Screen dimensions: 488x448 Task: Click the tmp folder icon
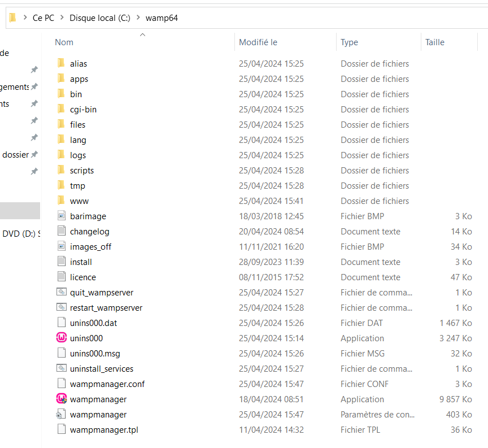pos(62,185)
